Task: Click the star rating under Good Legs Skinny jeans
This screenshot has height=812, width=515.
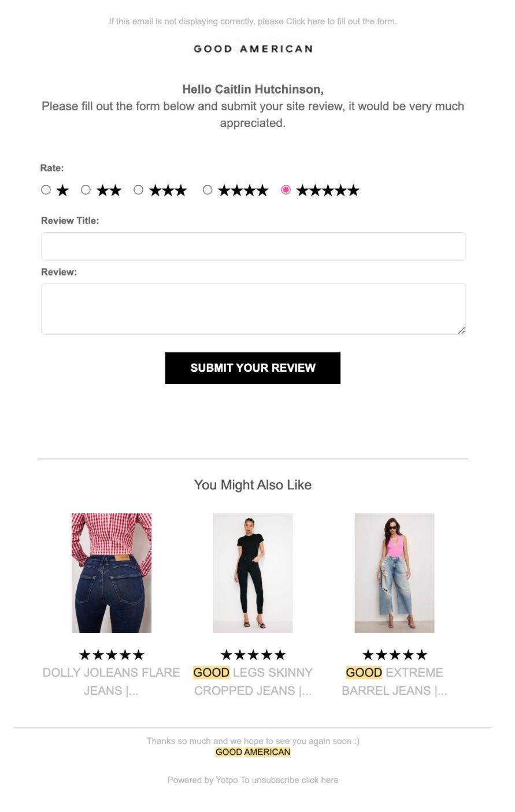Action: coord(253,655)
